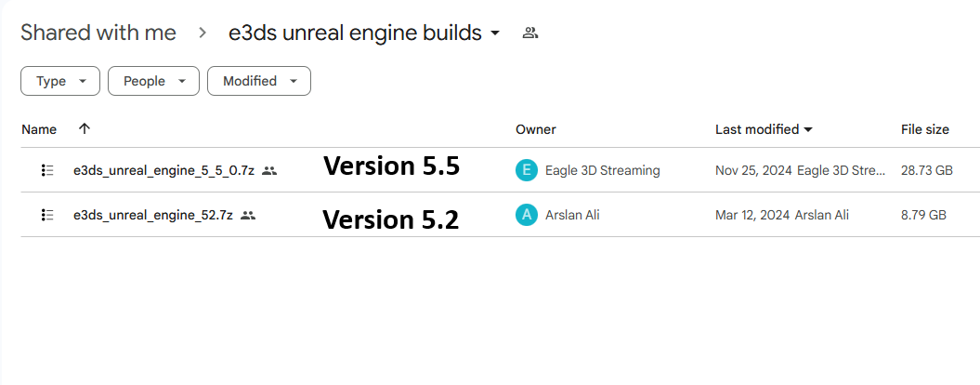The image size is (980, 385).
Task: Click the shared folder people icon in breadcrumb
Action: click(x=530, y=33)
